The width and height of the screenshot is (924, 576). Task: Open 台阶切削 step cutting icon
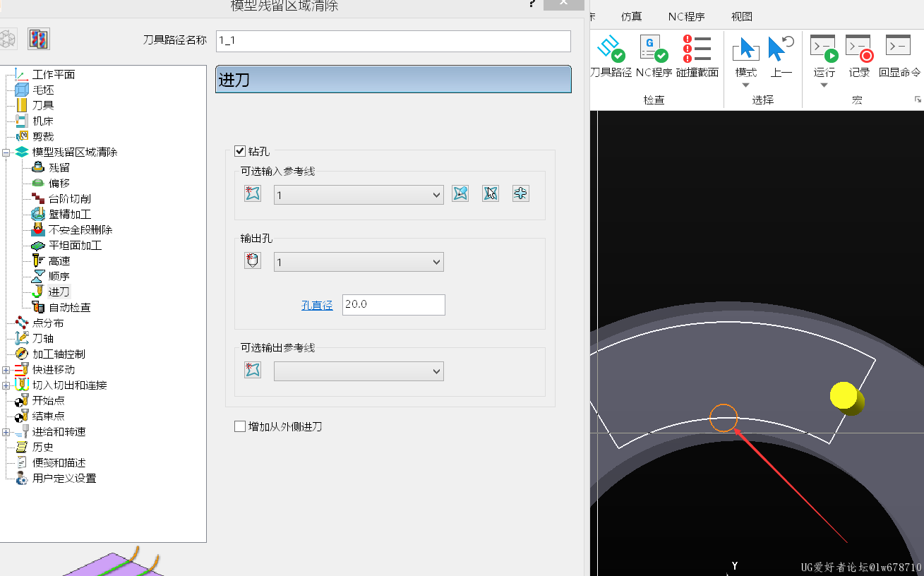pos(38,198)
